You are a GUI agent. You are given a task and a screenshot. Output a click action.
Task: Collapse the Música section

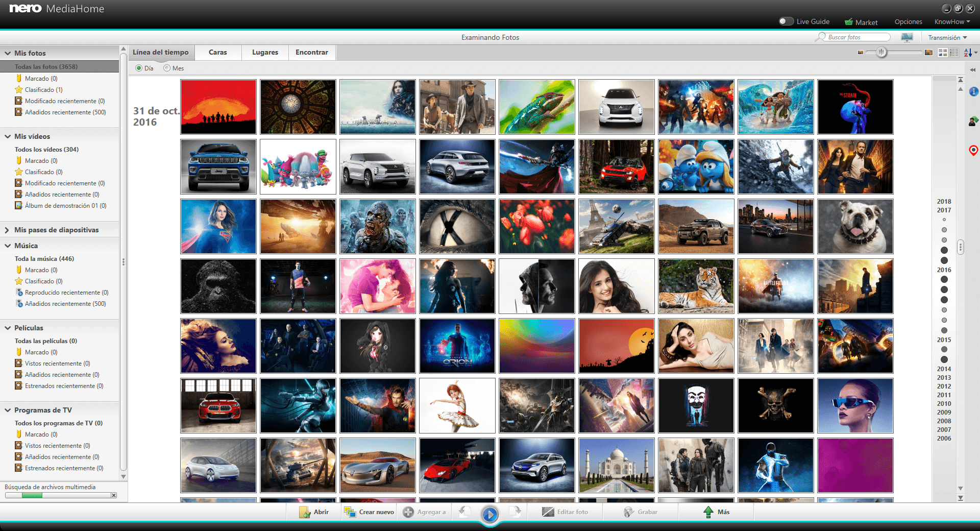(8, 246)
